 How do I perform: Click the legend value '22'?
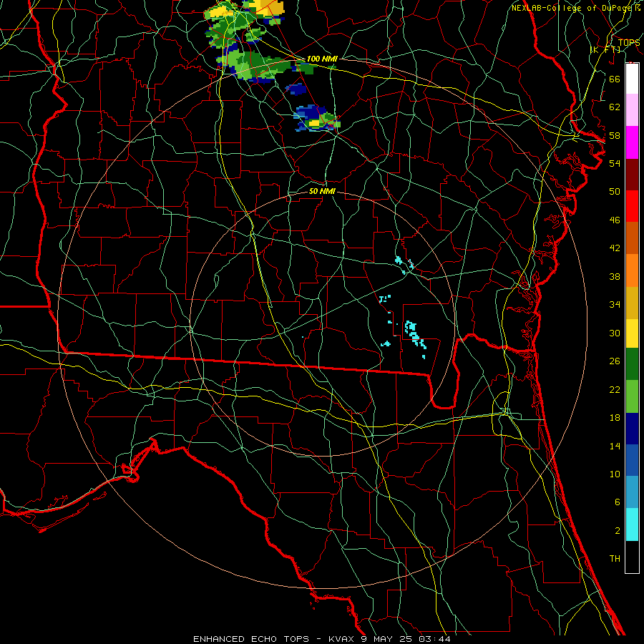pyautogui.click(x=615, y=389)
